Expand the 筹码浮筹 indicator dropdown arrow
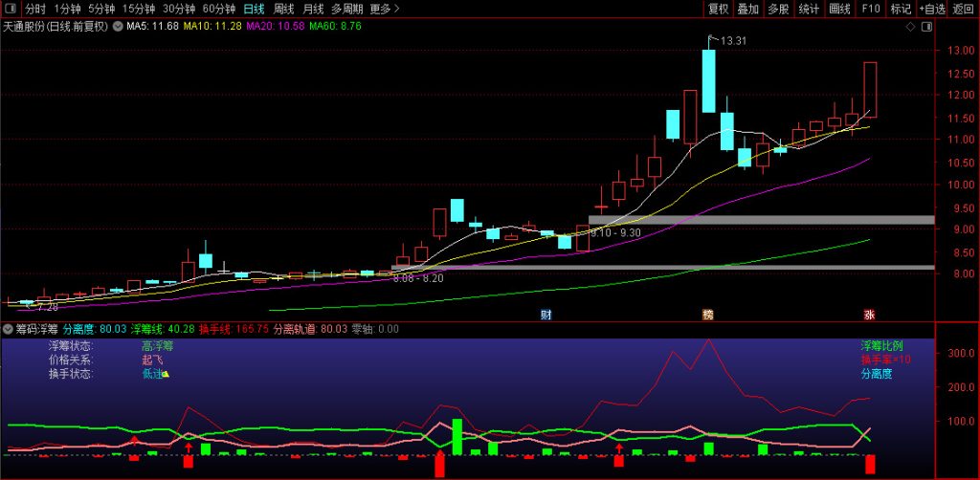This screenshot has height=480, width=980. tap(9, 329)
